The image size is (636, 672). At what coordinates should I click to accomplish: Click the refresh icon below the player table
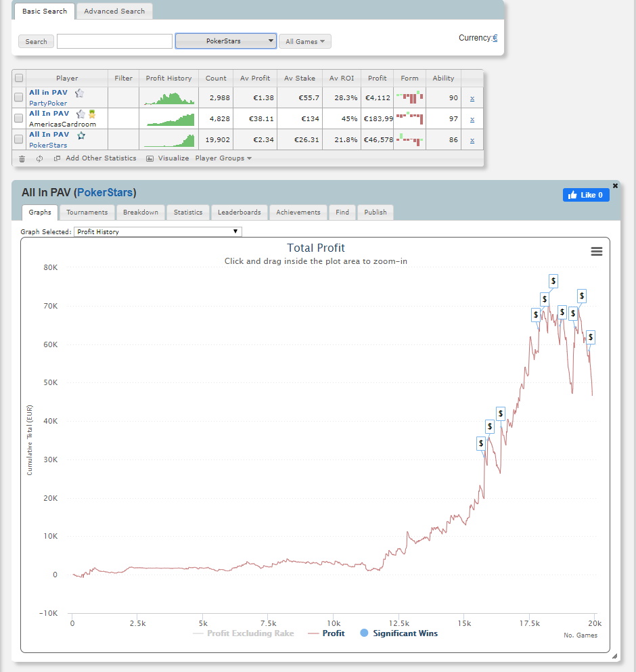tap(39, 158)
